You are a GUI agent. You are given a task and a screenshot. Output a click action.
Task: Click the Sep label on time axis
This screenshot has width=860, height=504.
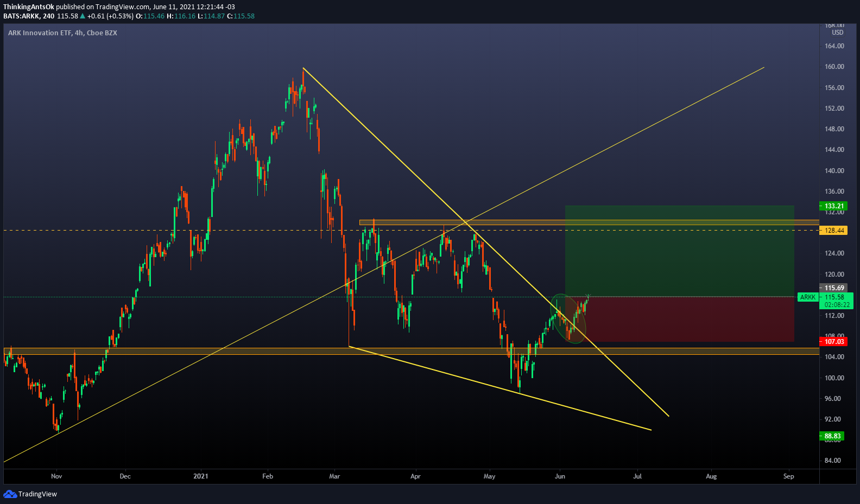click(x=789, y=476)
